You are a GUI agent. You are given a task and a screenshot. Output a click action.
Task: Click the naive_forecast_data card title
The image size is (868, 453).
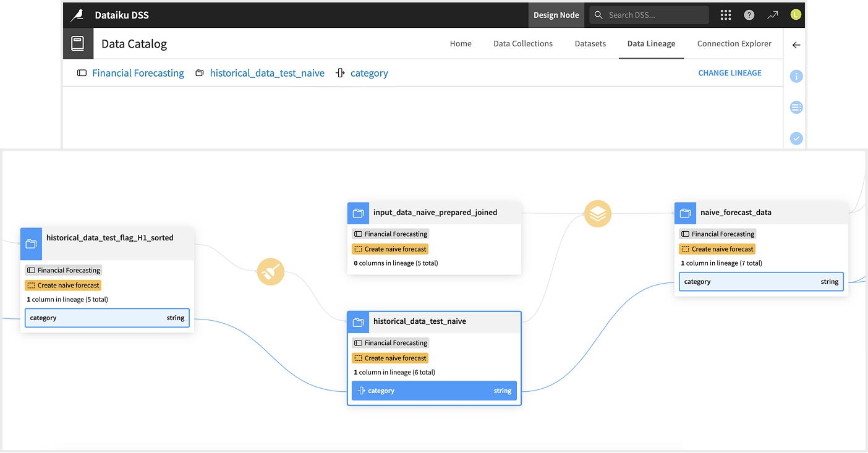[736, 213]
